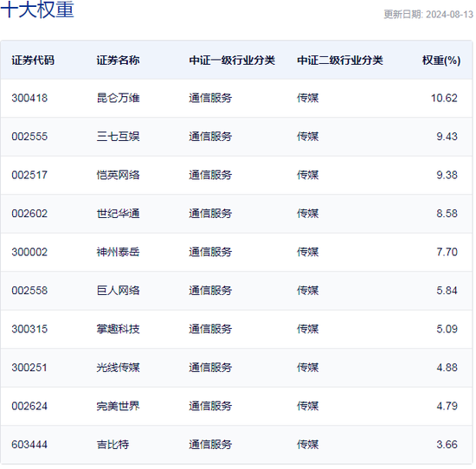The width and height of the screenshot is (476, 469).
Task: Click the 证券代码 column header
Action: coord(33,60)
